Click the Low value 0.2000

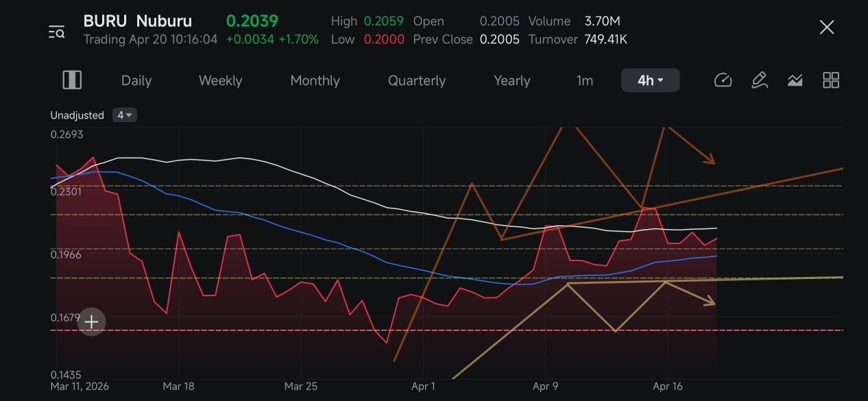(x=384, y=39)
